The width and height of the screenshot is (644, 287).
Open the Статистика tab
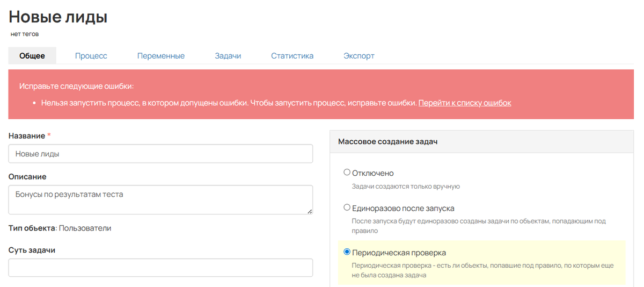click(x=292, y=56)
